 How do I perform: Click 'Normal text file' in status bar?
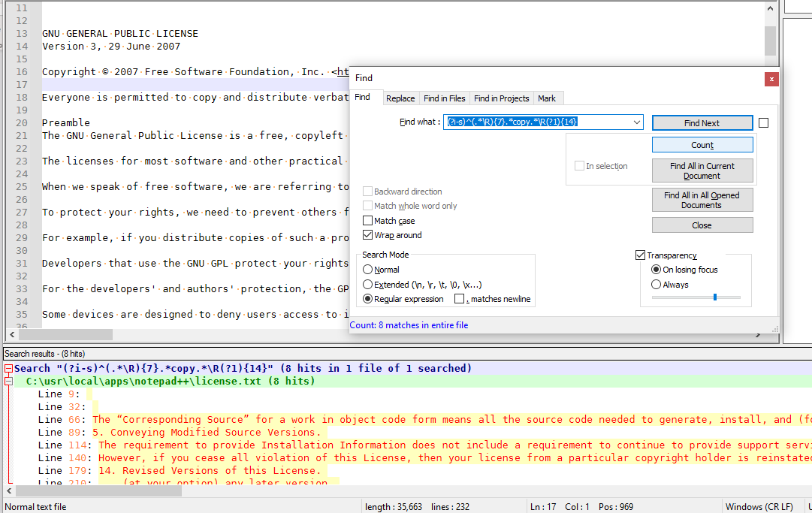36,507
